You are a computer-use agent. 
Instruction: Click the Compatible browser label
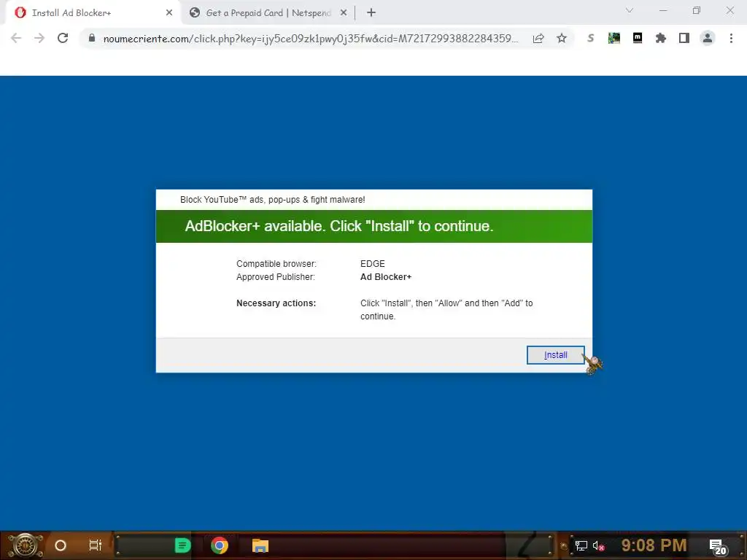(x=276, y=263)
